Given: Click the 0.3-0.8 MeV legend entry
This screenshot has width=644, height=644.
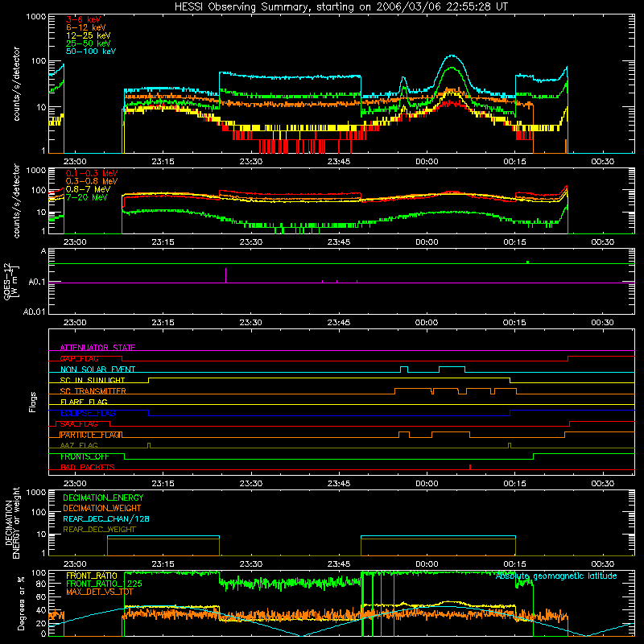Looking at the screenshot, I should [92, 181].
